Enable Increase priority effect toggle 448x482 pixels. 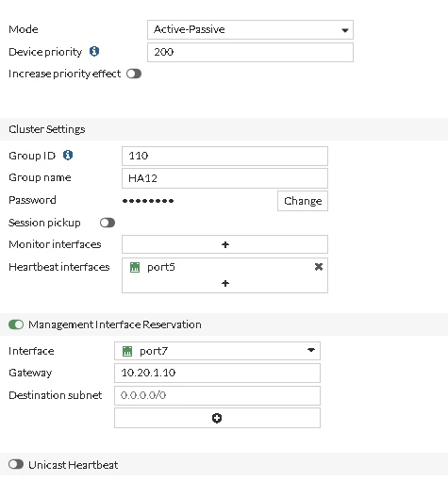[134, 74]
